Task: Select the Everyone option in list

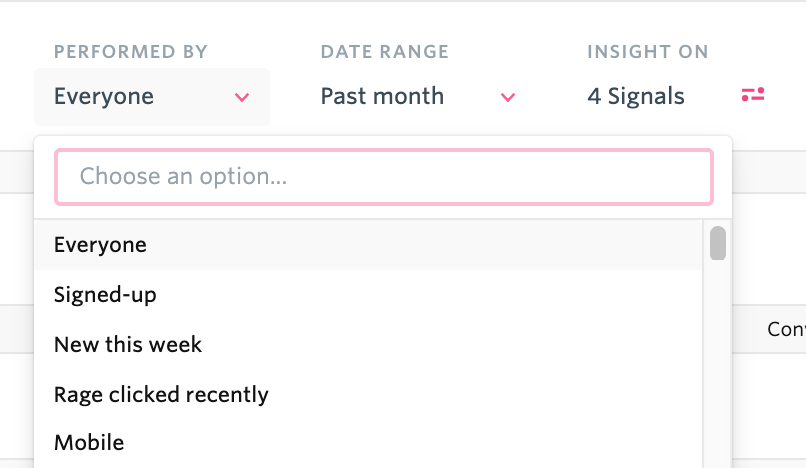Action: [368, 245]
